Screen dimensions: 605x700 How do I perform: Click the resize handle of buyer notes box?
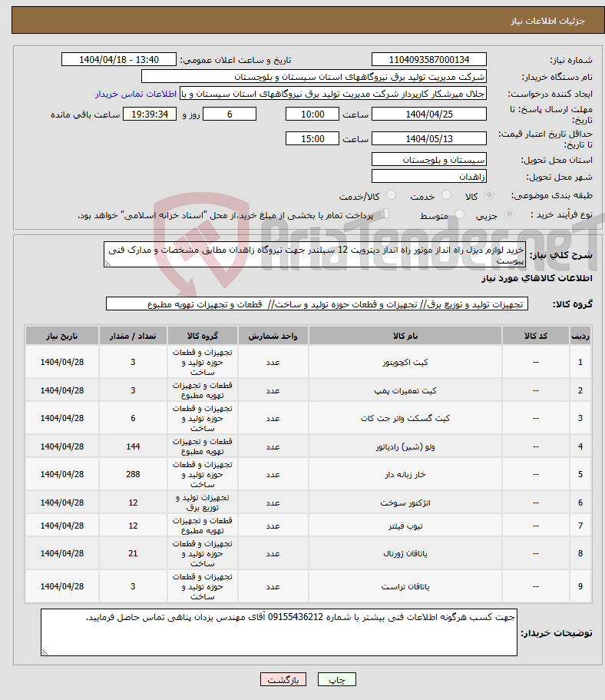tap(45, 652)
